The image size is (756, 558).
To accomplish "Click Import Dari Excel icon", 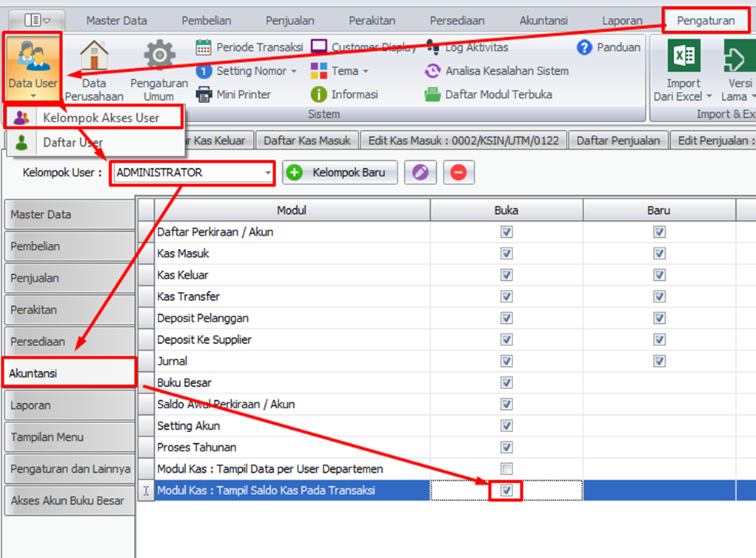I will pyautogui.click(x=683, y=58).
